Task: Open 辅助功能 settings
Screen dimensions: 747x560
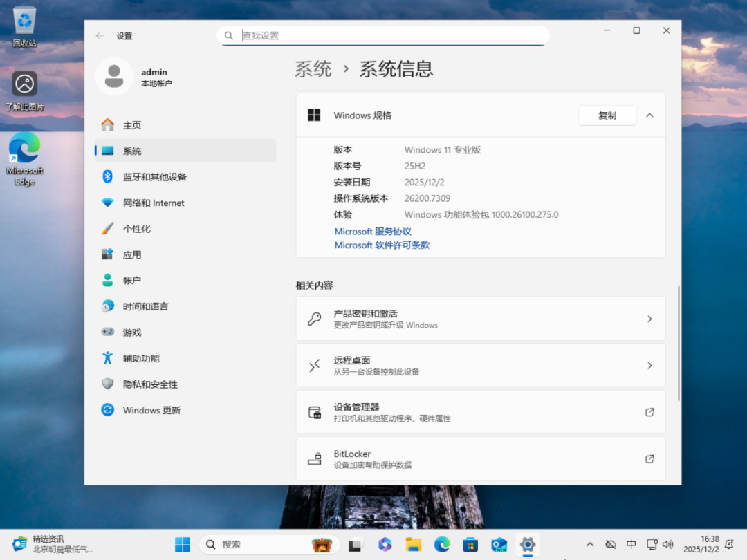Action: coord(185,358)
